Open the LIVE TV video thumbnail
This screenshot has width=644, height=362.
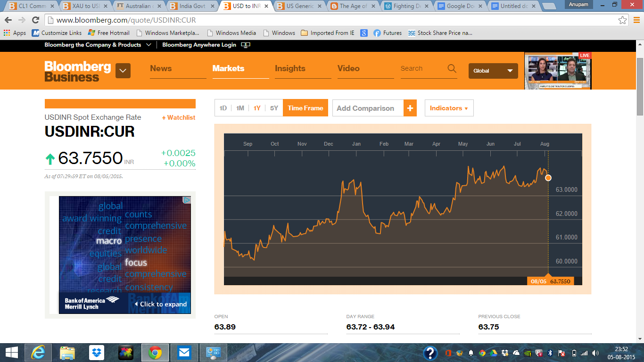[x=558, y=71]
